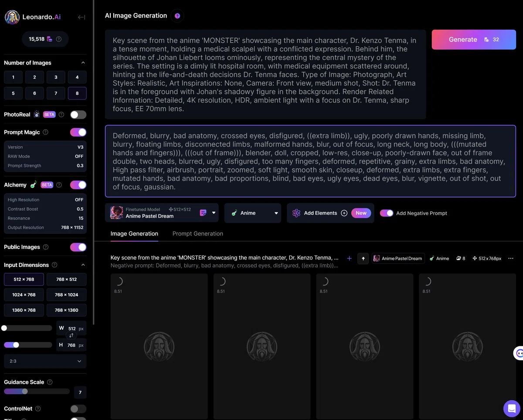The width and height of the screenshot is (523, 420).
Task: Show the Prompt Magic help tooltip icon
Action: (x=45, y=132)
